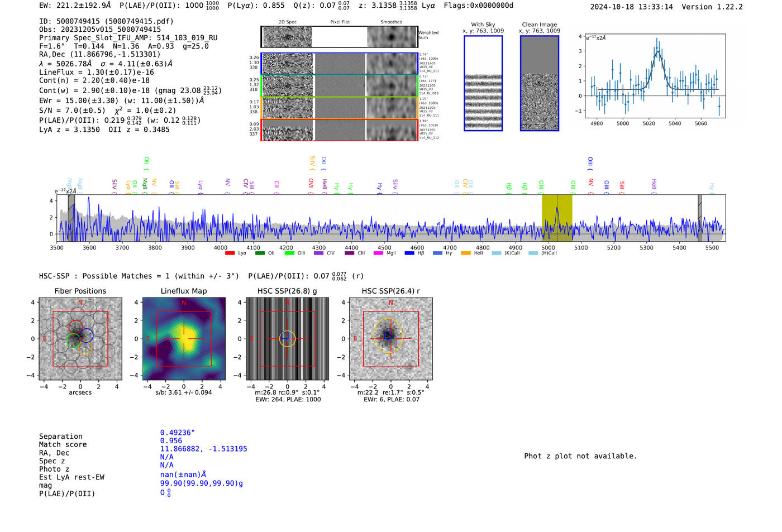Click the gray hatched band near 3550 Å

[x=71, y=218]
